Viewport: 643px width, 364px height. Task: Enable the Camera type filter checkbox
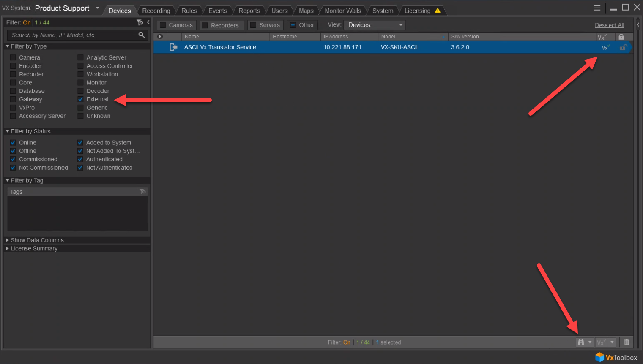(13, 57)
